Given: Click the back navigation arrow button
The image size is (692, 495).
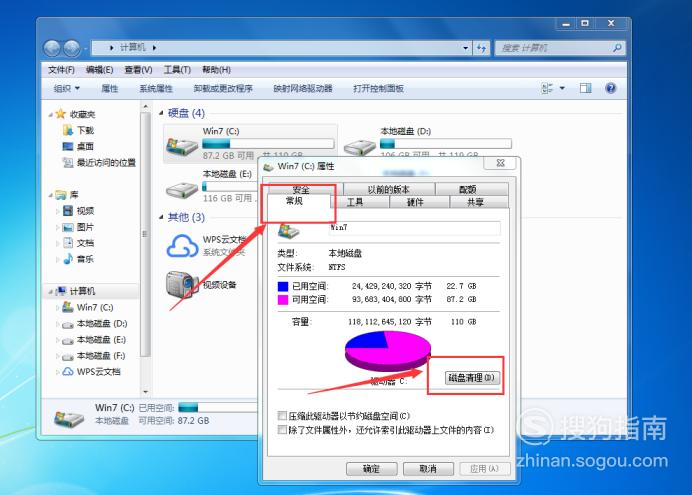Looking at the screenshot, I should 54,48.
